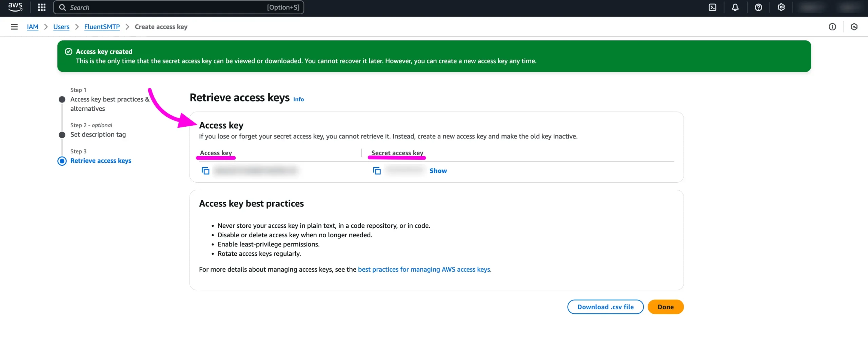Click the AWS logo home icon
This screenshot has width=868, height=347.
(15, 7)
